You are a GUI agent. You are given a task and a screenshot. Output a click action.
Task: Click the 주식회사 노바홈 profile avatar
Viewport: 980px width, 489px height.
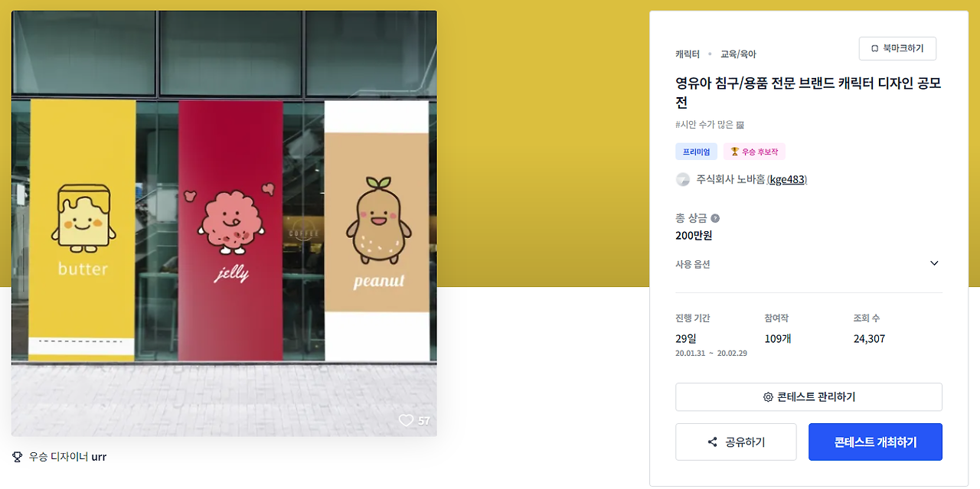[x=683, y=180]
